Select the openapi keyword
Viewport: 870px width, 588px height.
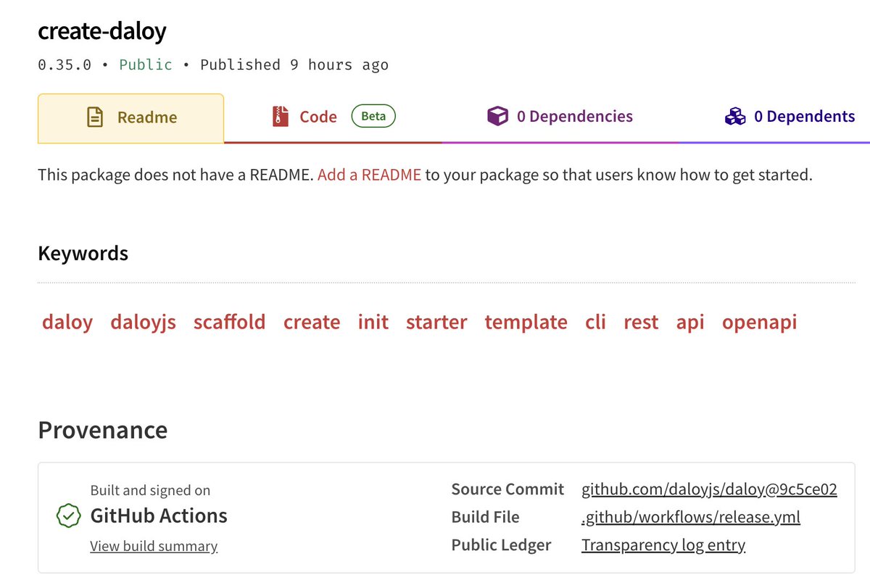pyautogui.click(x=759, y=322)
